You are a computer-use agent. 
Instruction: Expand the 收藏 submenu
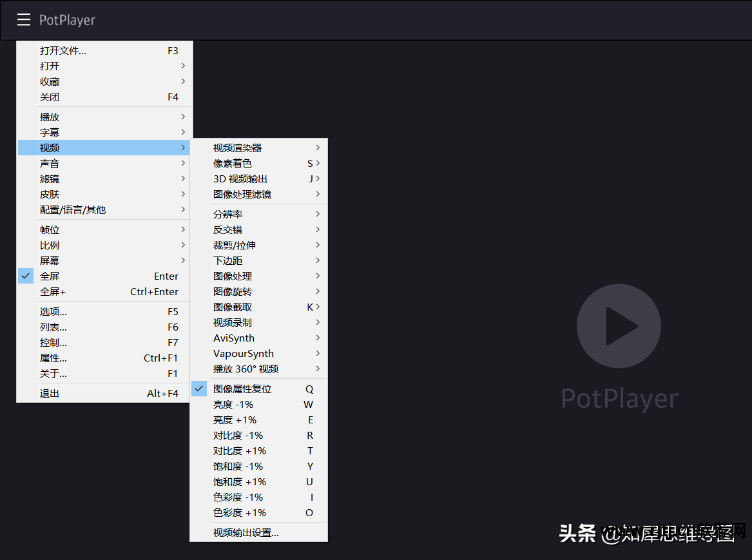point(104,81)
